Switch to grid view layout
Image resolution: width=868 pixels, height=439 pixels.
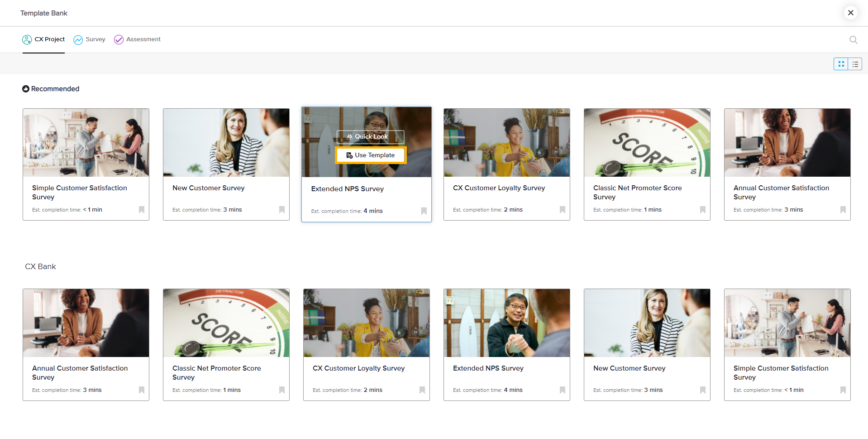pos(841,64)
